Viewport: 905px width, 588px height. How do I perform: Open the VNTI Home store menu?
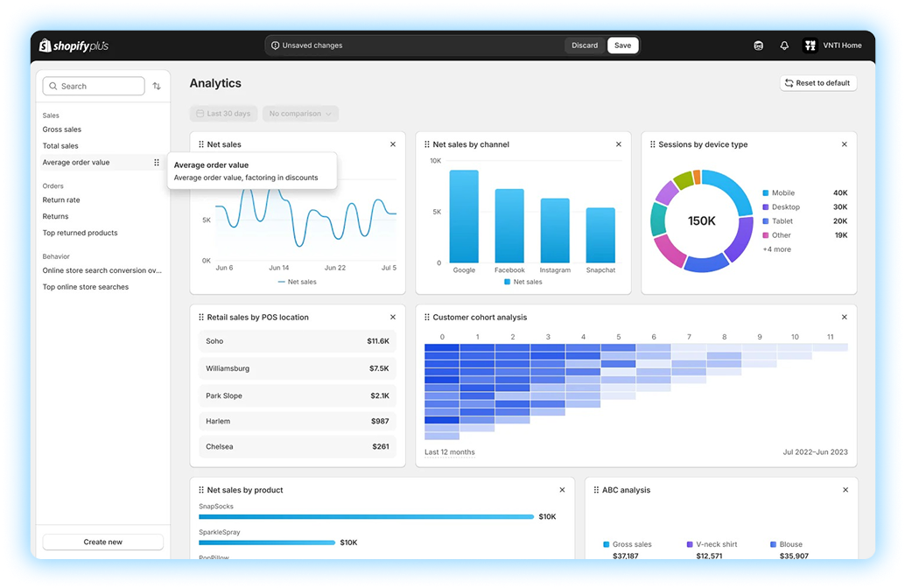832,45
